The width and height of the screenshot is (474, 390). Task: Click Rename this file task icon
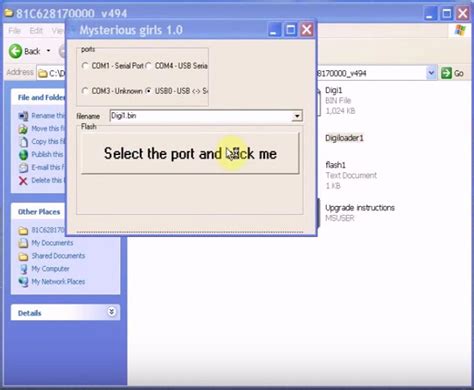tap(23, 116)
